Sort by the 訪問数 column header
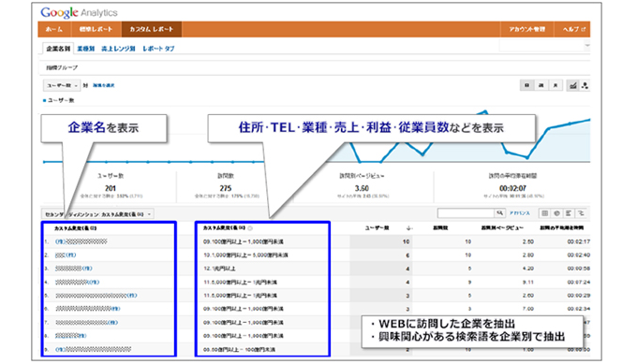This screenshot has width=637, height=364. click(x=440, y=228)
